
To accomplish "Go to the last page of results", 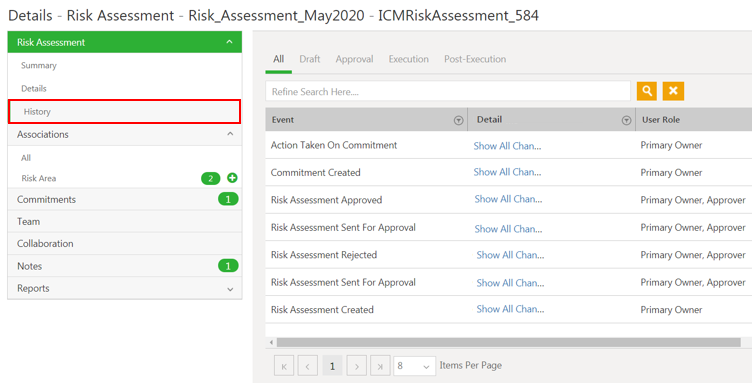I will coord(380,366).
